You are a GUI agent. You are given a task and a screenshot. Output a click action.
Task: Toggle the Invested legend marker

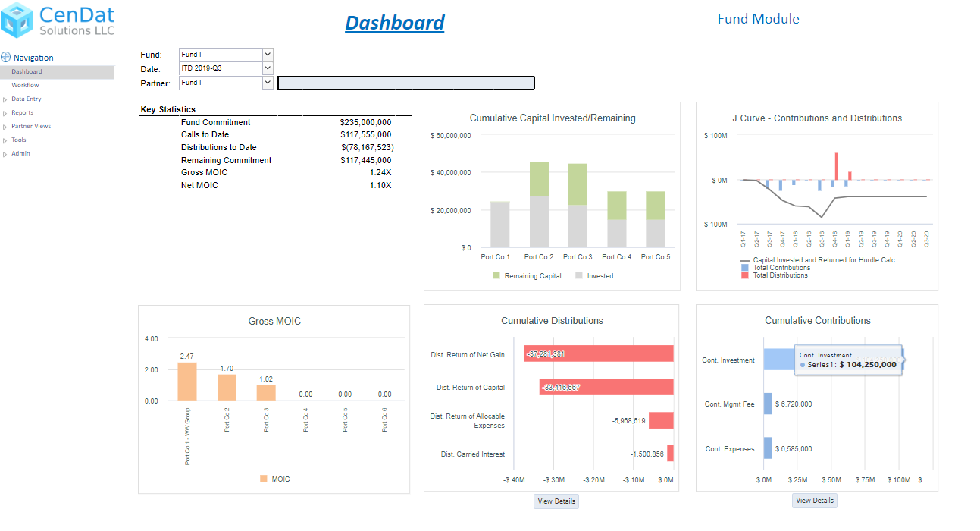pyautogui.click(x=579, y=276)
